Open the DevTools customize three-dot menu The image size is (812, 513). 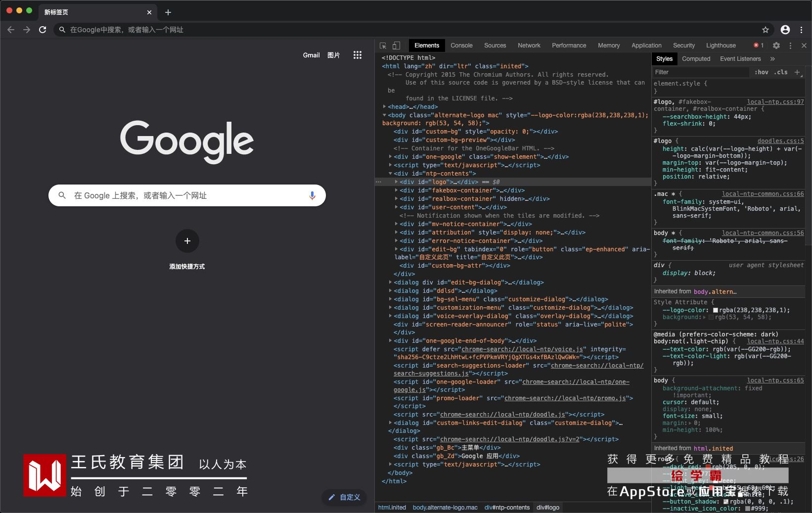tap(790, 46)
